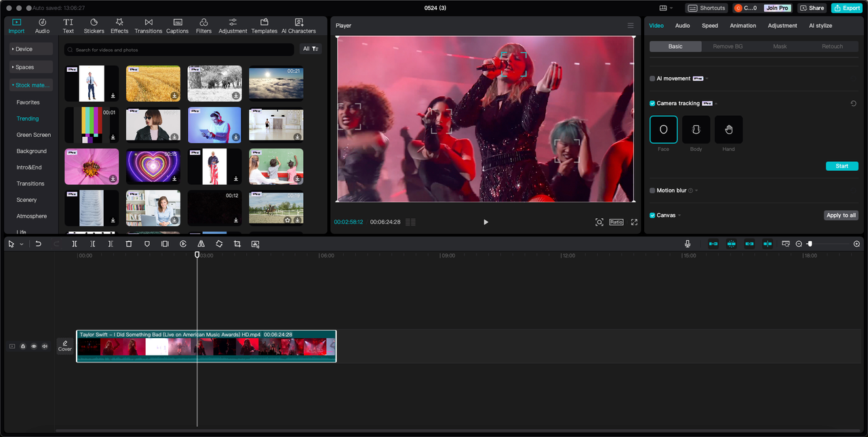
Task: Expand the Device section in sidebar
Action: pyautogui.click(x=31, y=49)
